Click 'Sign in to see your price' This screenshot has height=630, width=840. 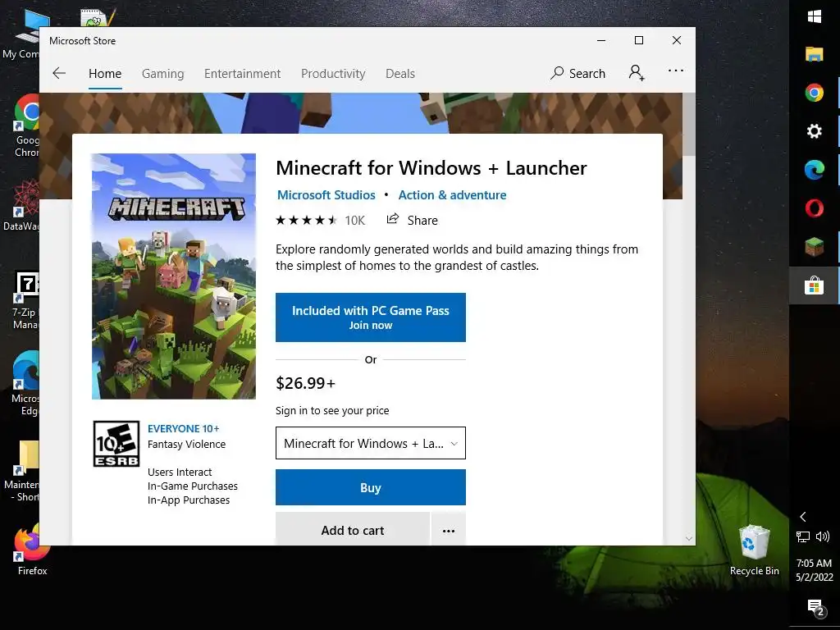[332, 410]
